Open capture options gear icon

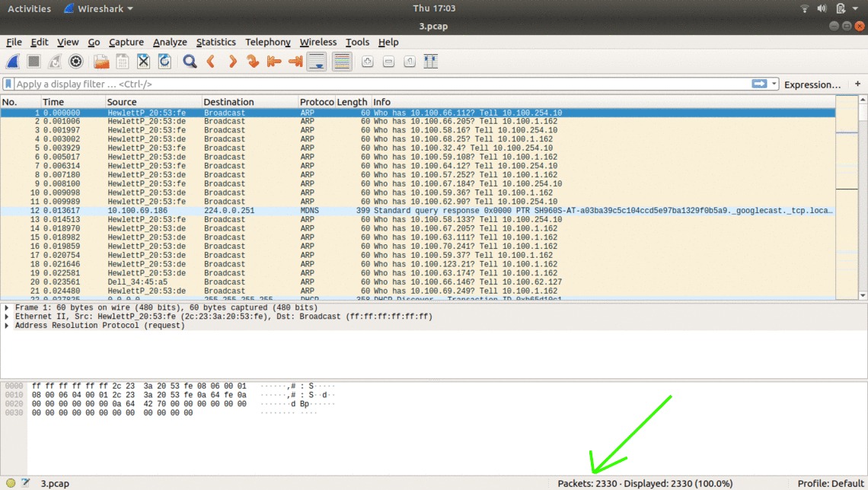click(x=76, y=62)
